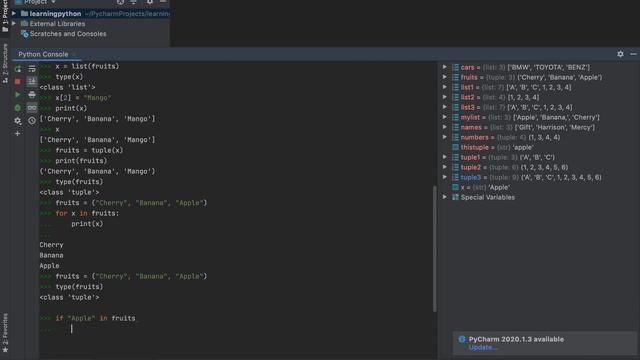Toggle show variables glasses icon
Screen dimensions: 640x360
click(32, 108)
